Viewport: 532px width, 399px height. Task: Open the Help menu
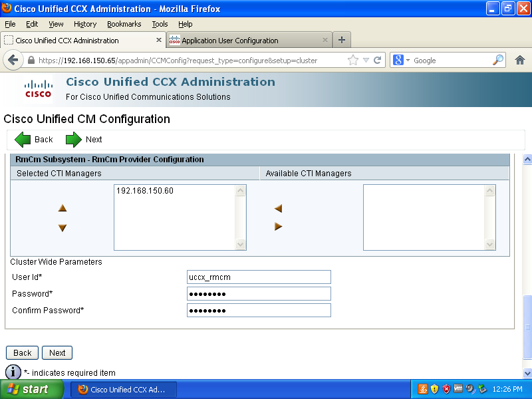pyautogui.click(x=186, y=24)
